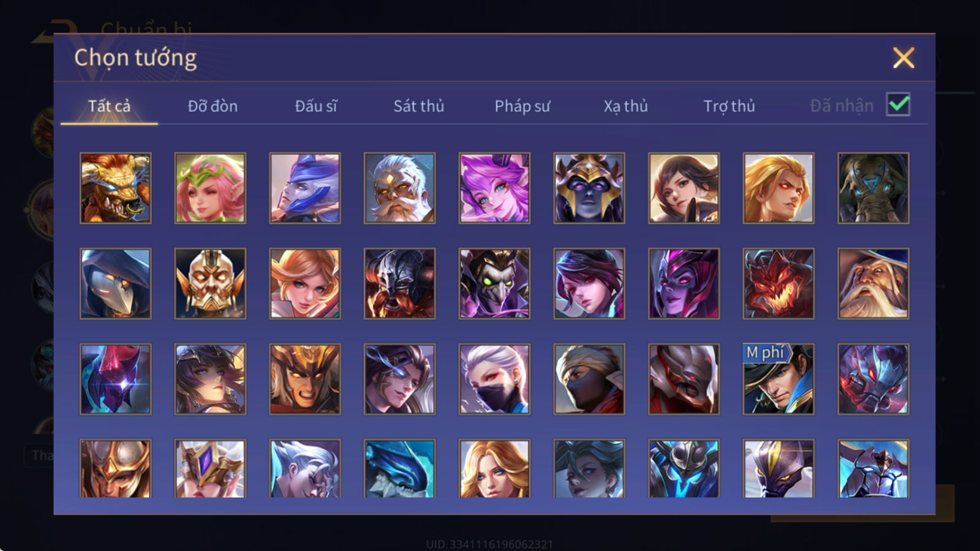Select the red lava demon hero
Screen dimensions: 980x551
click(x=778, y=283)
